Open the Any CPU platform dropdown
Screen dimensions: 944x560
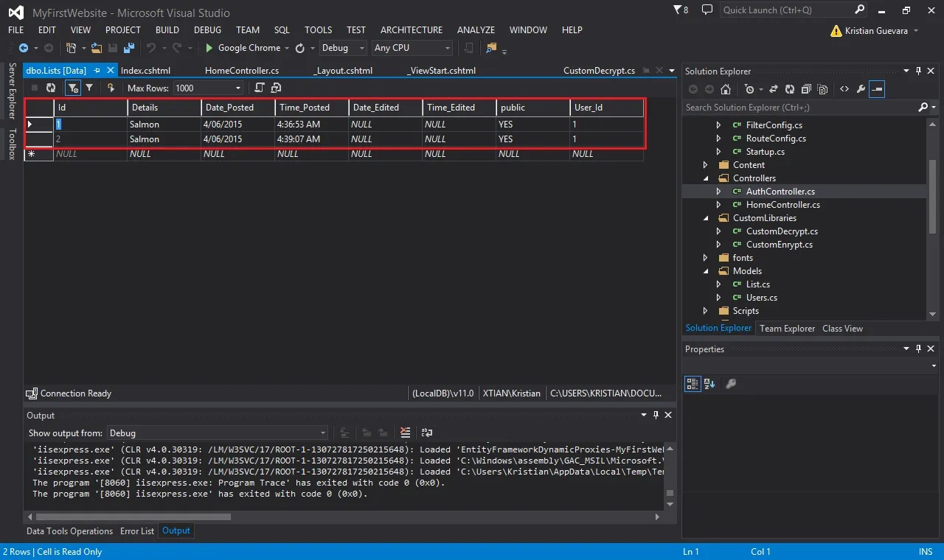click(448, 48)
